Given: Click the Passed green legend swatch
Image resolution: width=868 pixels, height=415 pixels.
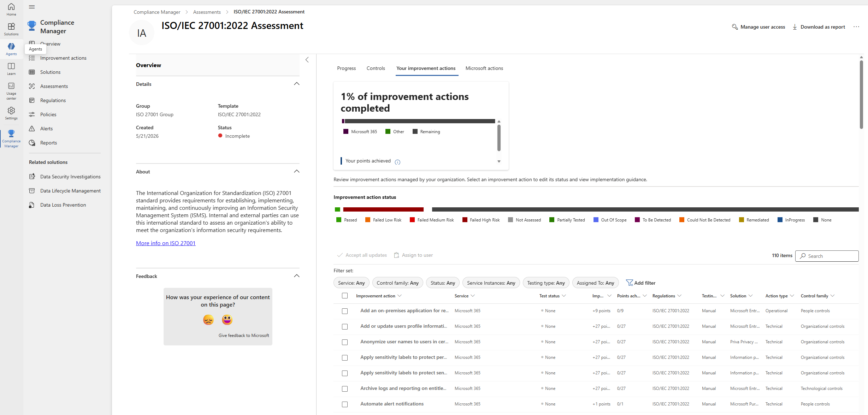Looking at the screenshot, I should point(339,220).
